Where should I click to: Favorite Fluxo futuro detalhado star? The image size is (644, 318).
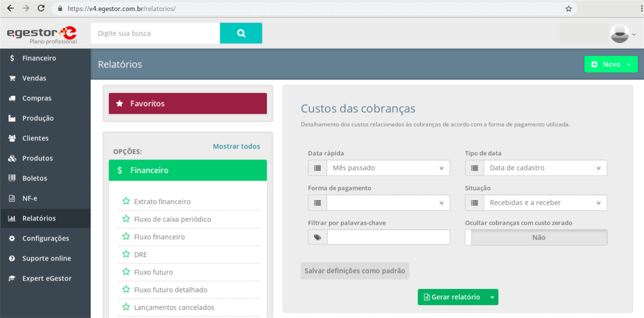tap(126, 289)
